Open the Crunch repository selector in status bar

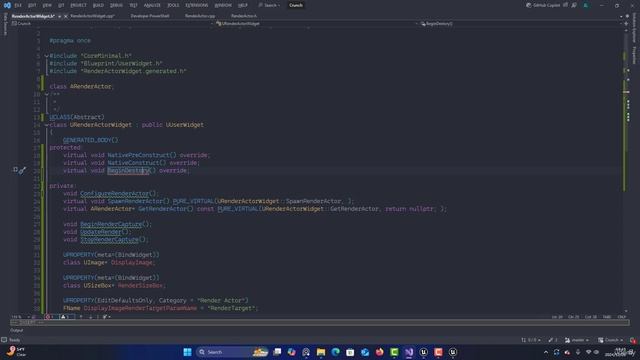[x=611, y=340]
